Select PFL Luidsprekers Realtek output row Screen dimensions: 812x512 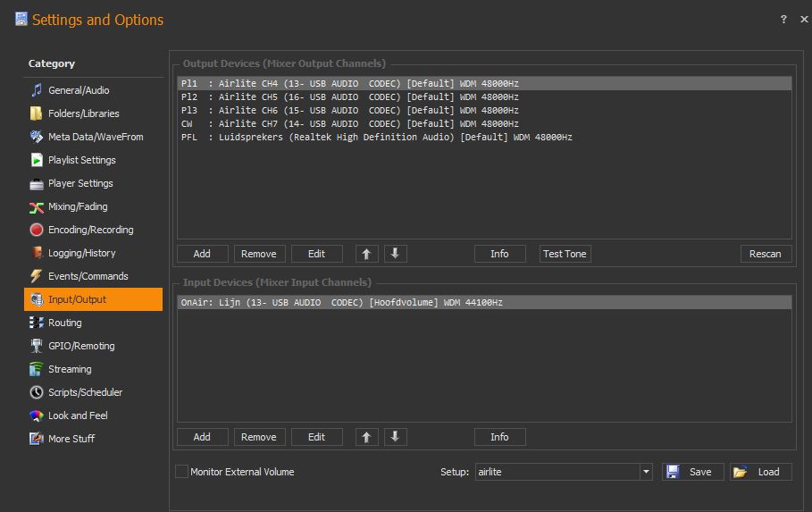(484, 138)
